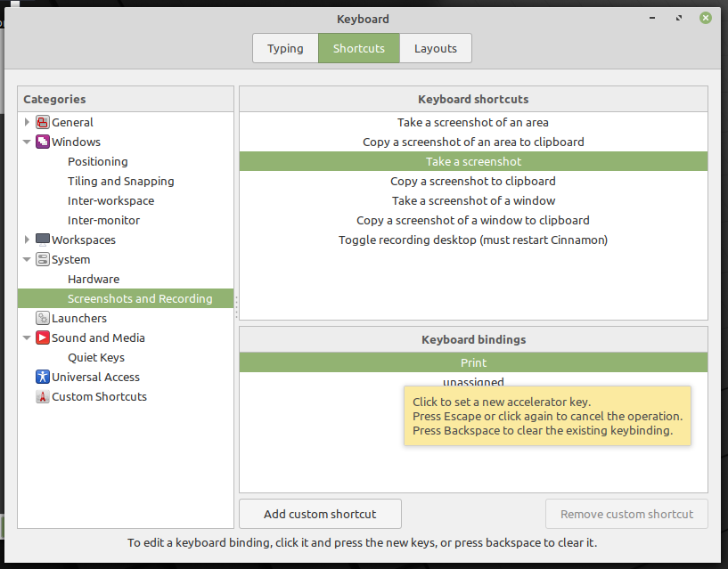Click the Custom Shortcuts icon
The image size is (728, 569).
coord(43,397)
